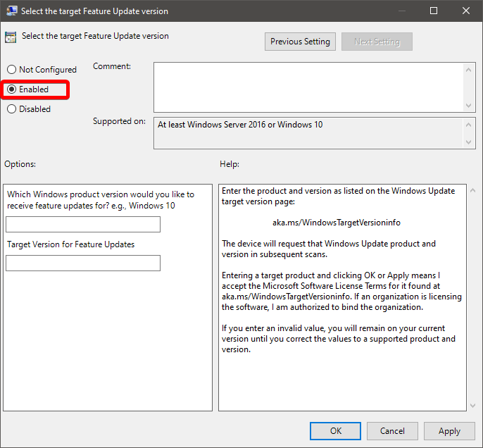Click the Comment box scroll up arrow
The image size is (483, 448).
468,70
